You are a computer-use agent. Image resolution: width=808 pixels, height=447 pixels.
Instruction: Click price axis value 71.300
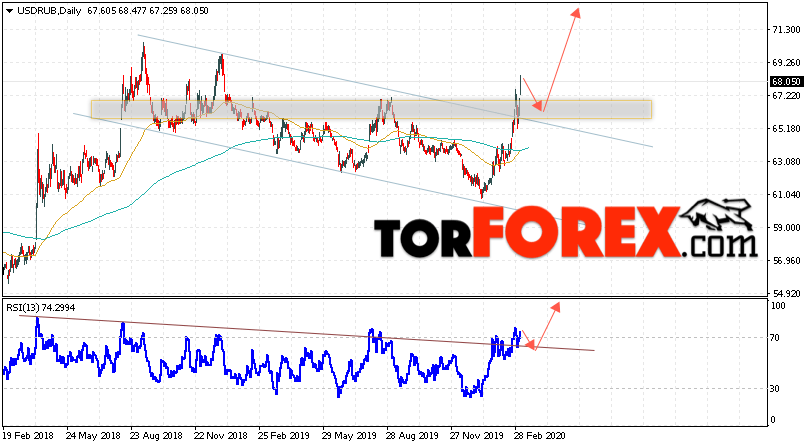point(786,30)
